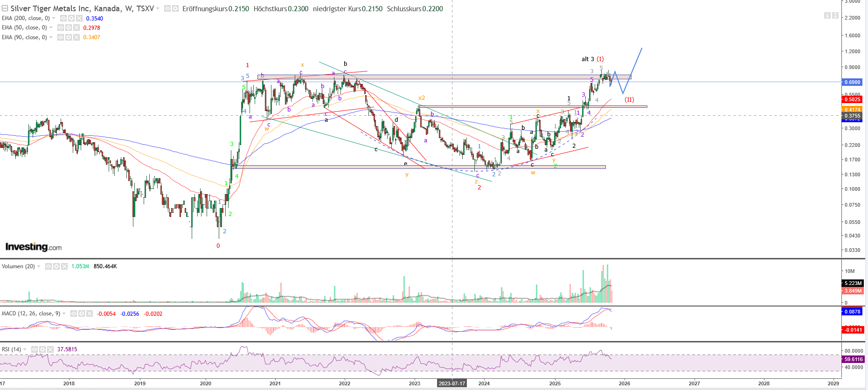Toggle RSI indicator visibility eye

[35, 349]
